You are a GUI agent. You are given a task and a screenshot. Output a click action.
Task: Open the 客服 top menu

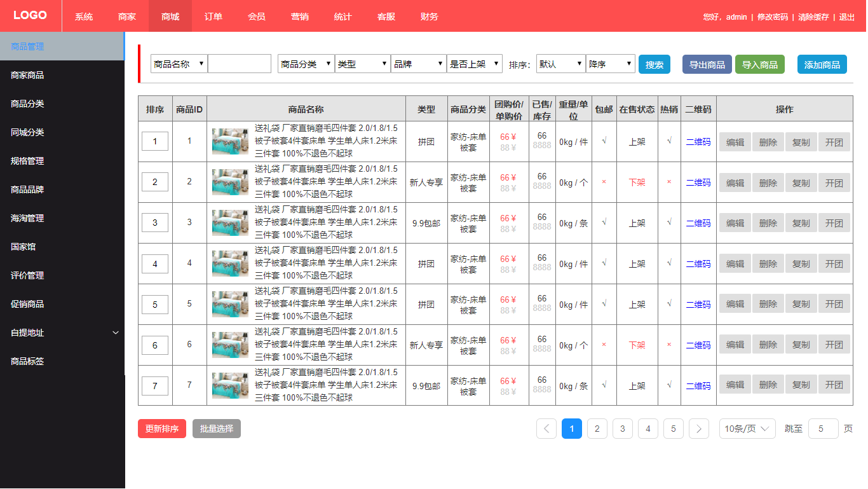[x=386, y=16]
